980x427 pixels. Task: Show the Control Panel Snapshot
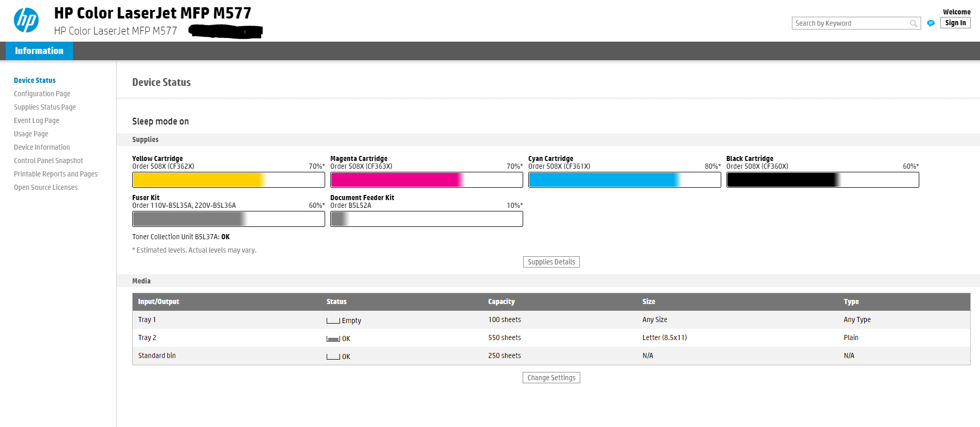coord(48,161)
